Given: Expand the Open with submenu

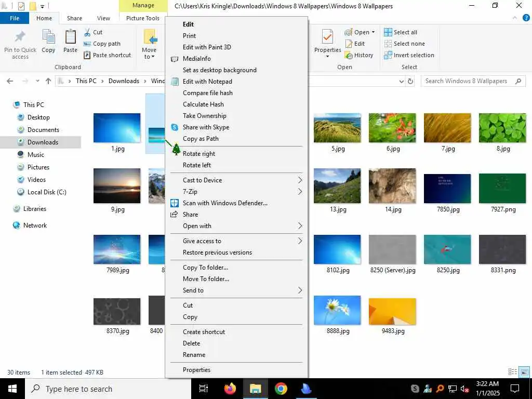Looking at the screenshot, I should tap(236, 226).
